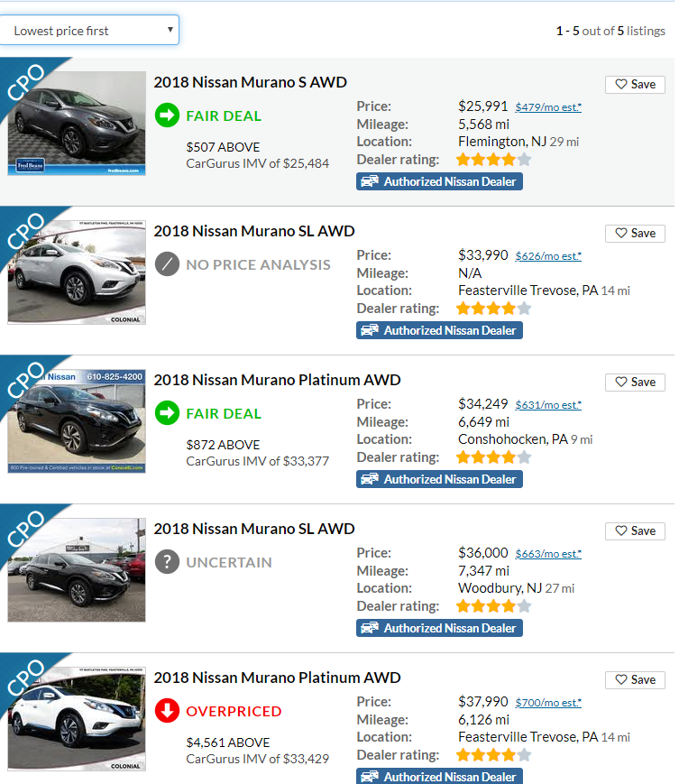Click the black Murano SL photo from Woodbury

[77, 570]
